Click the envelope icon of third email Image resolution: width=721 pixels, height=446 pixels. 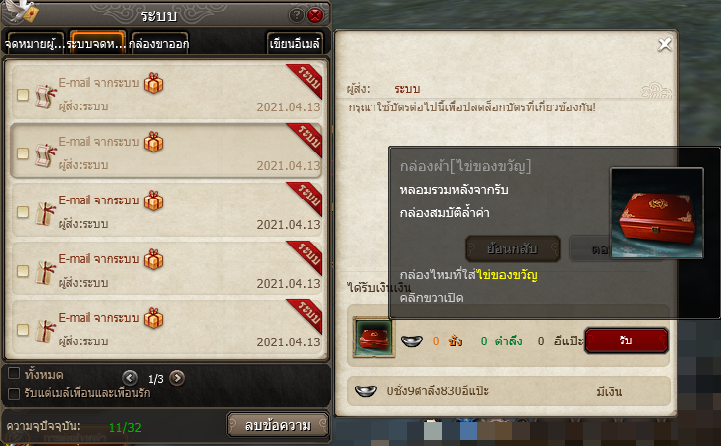tap(46, 213)
